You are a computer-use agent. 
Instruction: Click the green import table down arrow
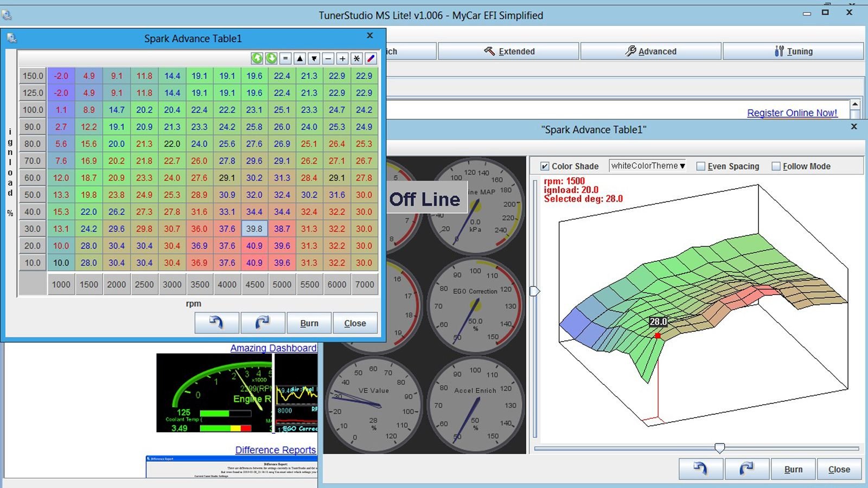[x=271, y=59]
